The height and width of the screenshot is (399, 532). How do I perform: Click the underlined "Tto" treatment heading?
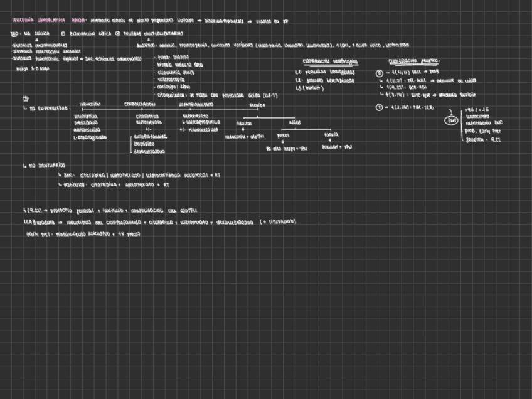point(26,98)
